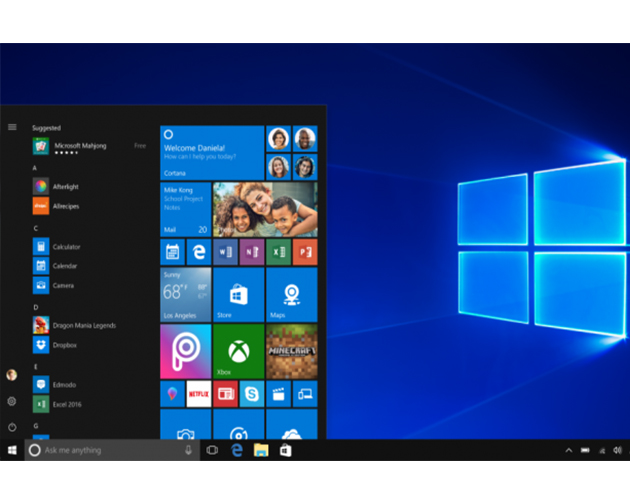Open the Weather tile for Los Angeles
This screenshot has height=490, width=630.
pos(186,295)
